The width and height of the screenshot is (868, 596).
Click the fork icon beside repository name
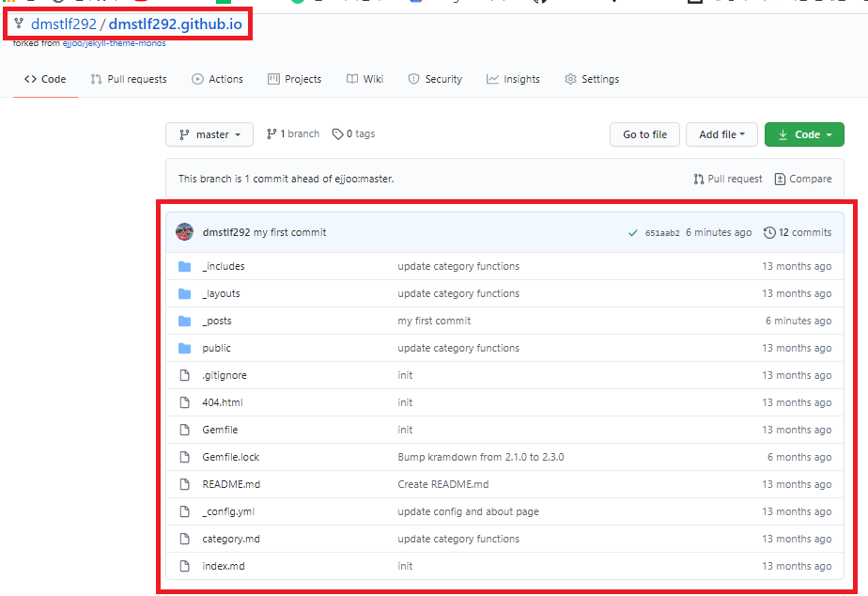[x=19, y=24]
